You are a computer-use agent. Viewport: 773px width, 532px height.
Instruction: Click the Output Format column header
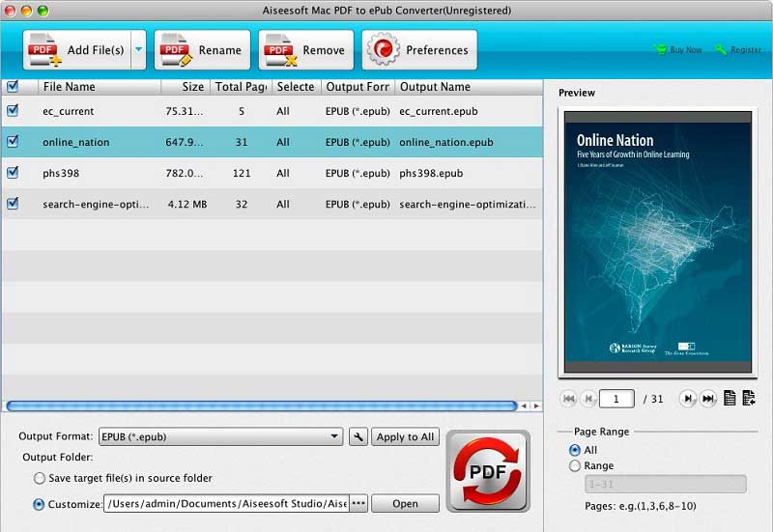358,87
